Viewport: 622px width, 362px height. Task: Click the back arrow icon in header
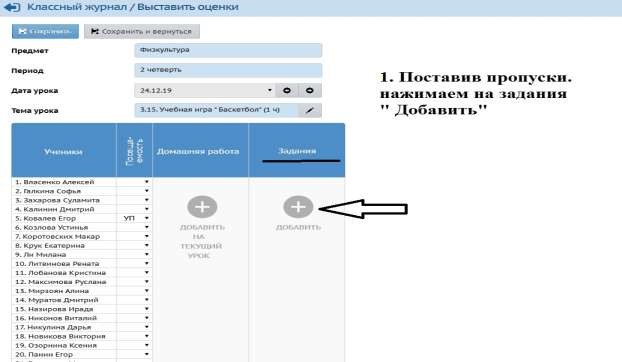(12, 7)
